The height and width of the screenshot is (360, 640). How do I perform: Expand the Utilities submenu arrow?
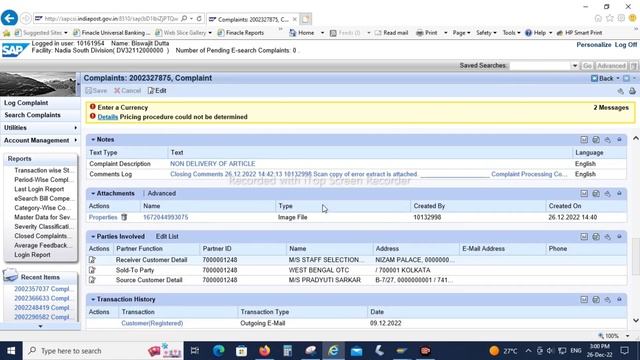click(x=76, y=128)
